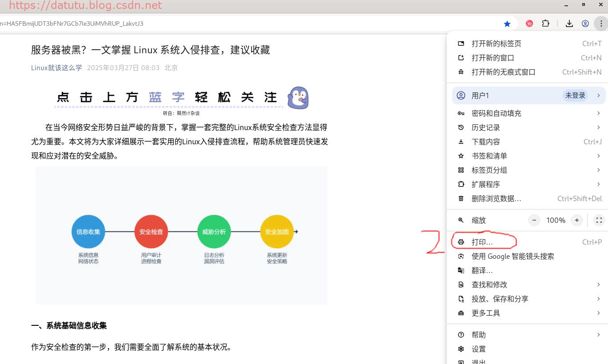Click the incognito icon beside 打开新的无痕式窗口
The height and width of the screenshot is (364, 608).
pos(461,72)
